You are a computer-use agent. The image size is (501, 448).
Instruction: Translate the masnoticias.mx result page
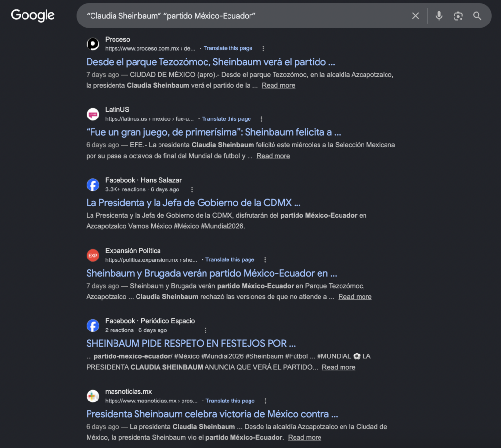pyautogui.click(x=230, y=401)
